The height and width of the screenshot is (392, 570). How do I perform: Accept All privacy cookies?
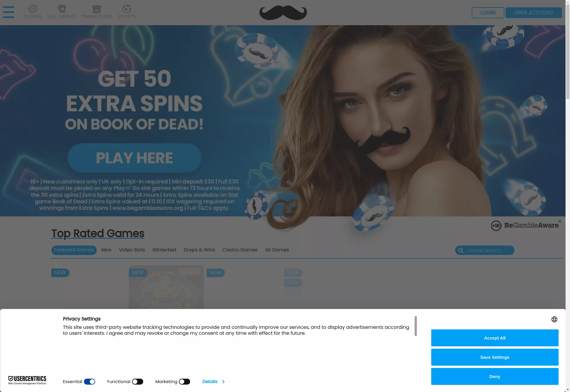tap(495, 338)
